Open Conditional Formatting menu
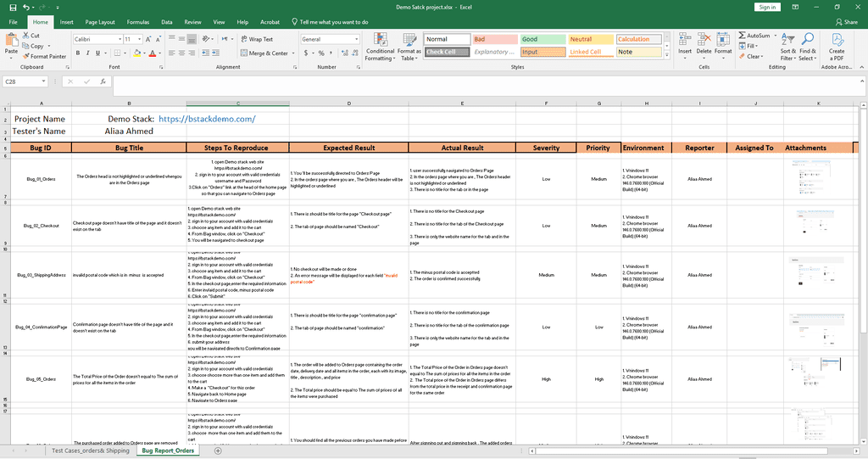868x459 pixels. (380, 48)
